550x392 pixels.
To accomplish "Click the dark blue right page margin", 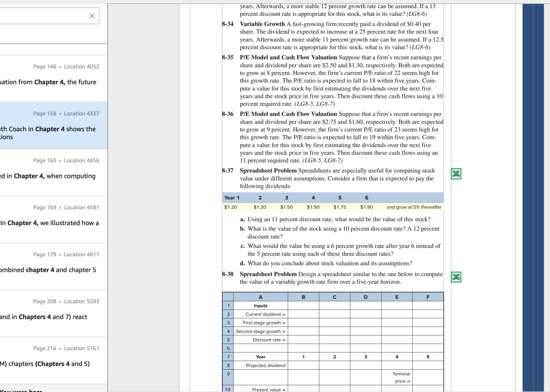I will coord(533,198).
